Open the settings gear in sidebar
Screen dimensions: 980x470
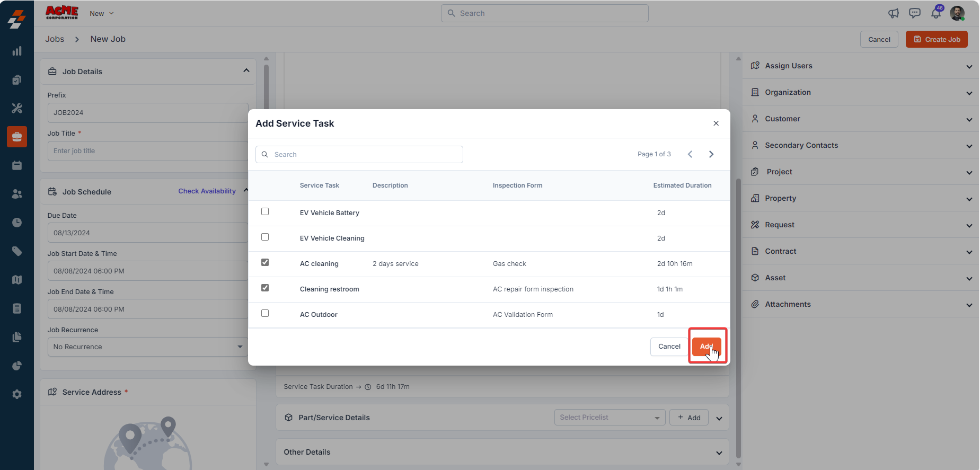point(17,394)
